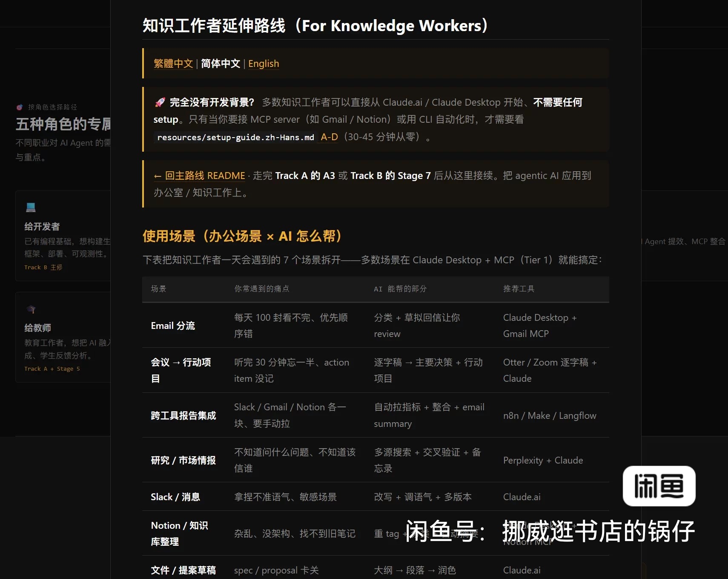The width and height of the screenshot is (728, 579).
Task: Click the 推荐工具 column header
Action: coord(519,289)
